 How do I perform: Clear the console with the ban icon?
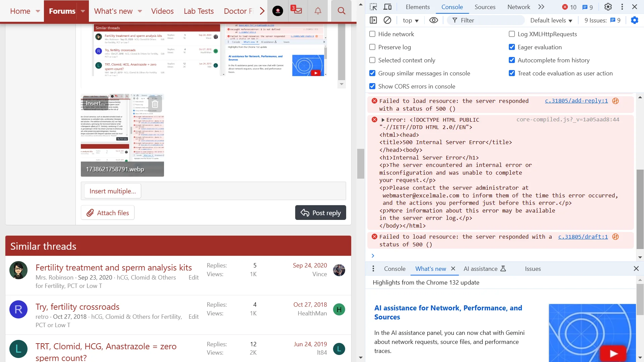pyautogui.click(x=387, y=20)
